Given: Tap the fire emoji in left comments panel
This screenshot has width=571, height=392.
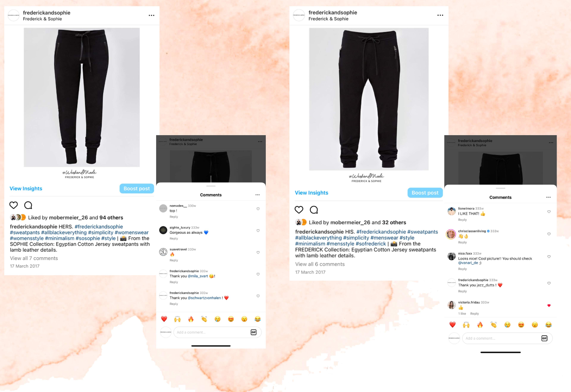Looking at the screenshot, I should pyautogui.click(x=191, y=319).
